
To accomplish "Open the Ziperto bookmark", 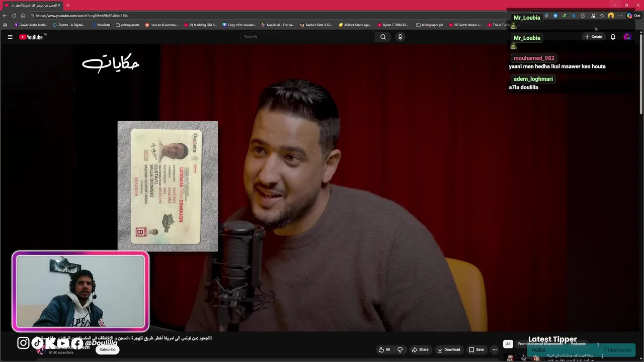I will pos(68,25).
